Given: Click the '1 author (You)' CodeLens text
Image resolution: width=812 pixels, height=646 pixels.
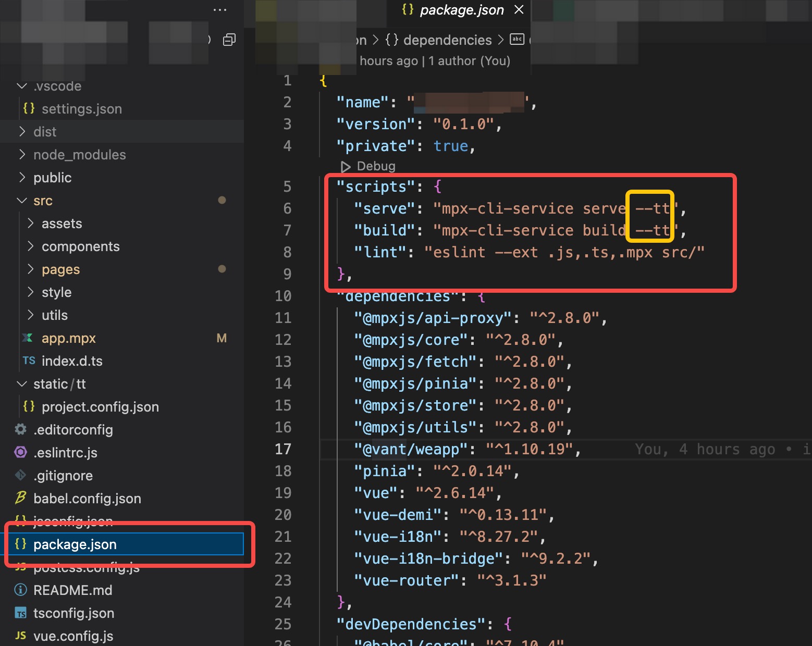Looking at the screenshot, I should click(x=469, y=61).
